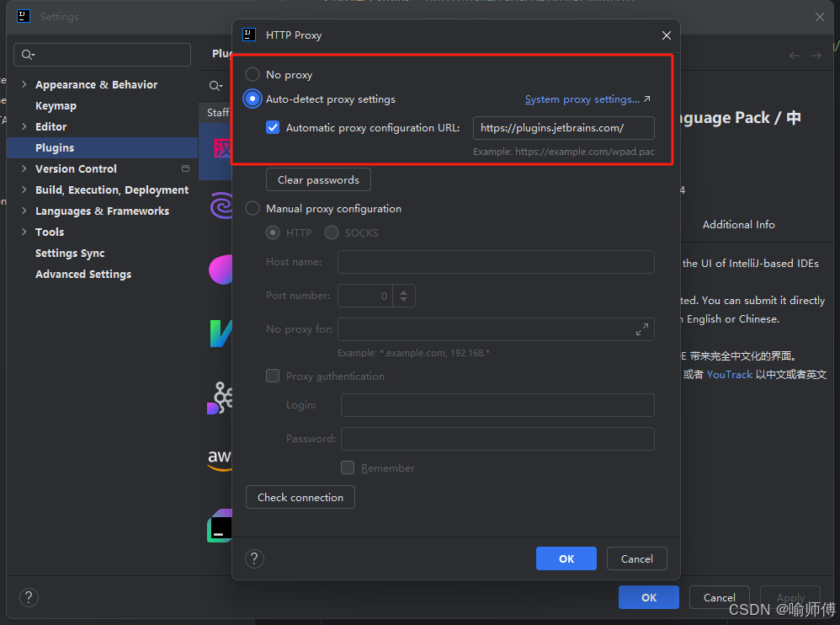The height and width of the screenshot is (625, 840).
Task: Expand the Editor settings section
Action: [x=24, y=126]
